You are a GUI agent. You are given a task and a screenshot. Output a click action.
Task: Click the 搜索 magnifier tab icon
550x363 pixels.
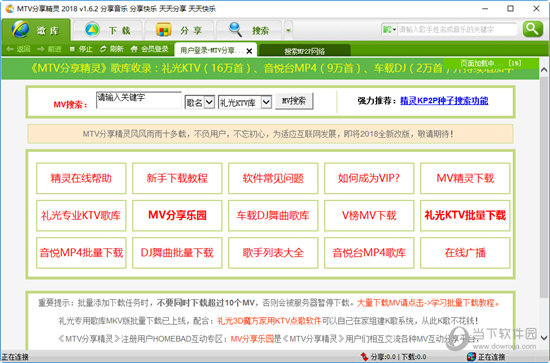tap(235, 29)
